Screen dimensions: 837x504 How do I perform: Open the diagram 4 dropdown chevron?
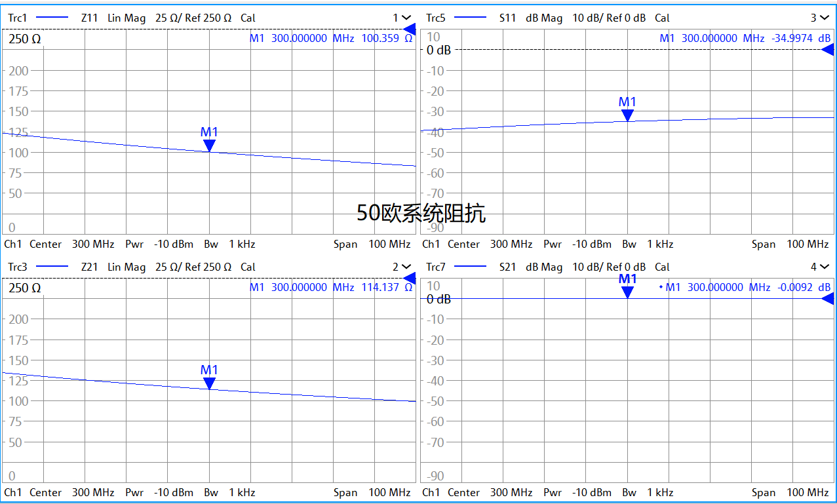coord(826,267)
